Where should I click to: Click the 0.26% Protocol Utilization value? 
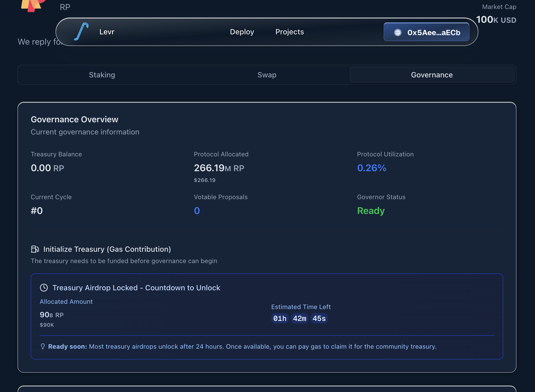pos(371,168)
